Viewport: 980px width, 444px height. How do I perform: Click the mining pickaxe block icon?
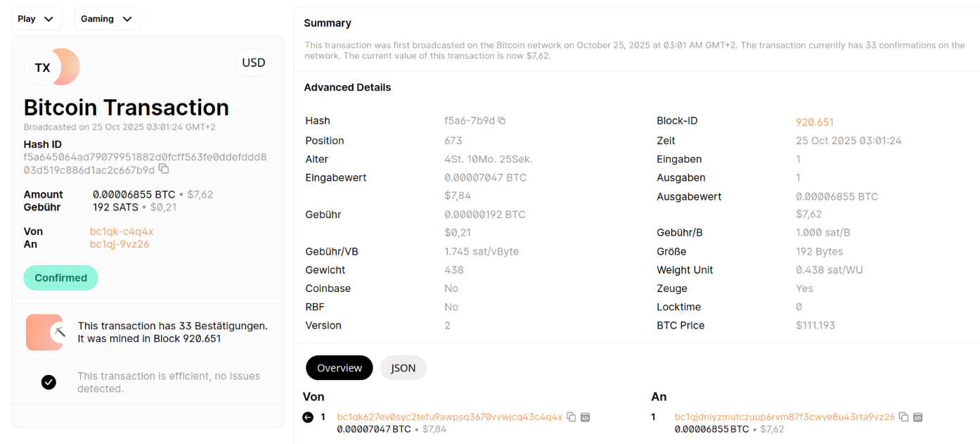click(60, 332)
